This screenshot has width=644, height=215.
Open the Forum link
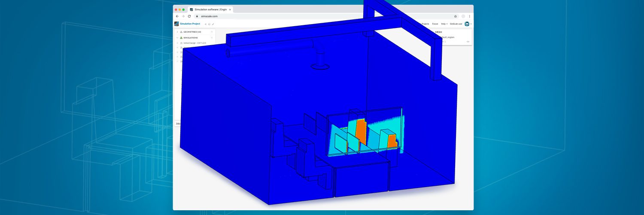[x=435, y=24]
